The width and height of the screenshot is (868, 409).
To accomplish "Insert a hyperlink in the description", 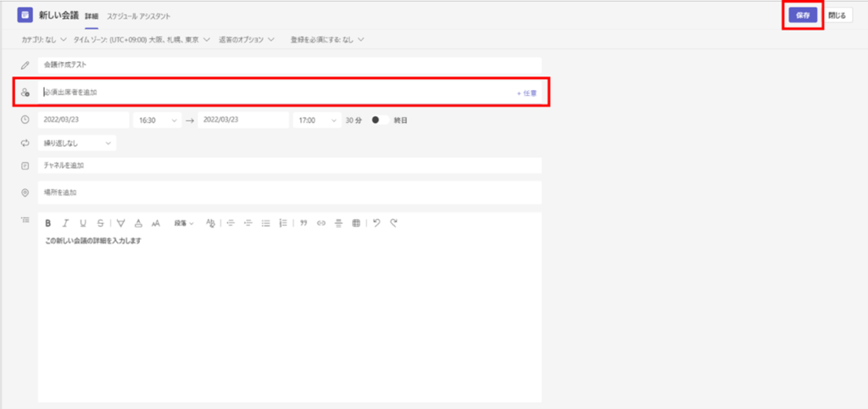I will [x=320, y=223].
